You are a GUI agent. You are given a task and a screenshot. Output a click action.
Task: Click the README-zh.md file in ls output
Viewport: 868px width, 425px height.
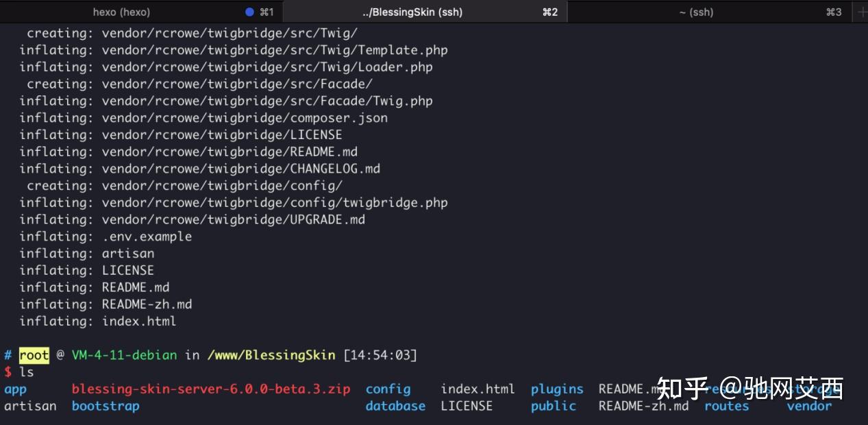click(x=643, y=406)
